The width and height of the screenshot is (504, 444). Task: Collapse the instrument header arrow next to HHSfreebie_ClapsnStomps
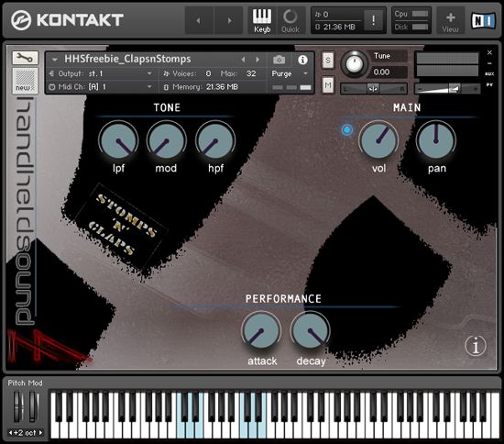coord(55,60)
